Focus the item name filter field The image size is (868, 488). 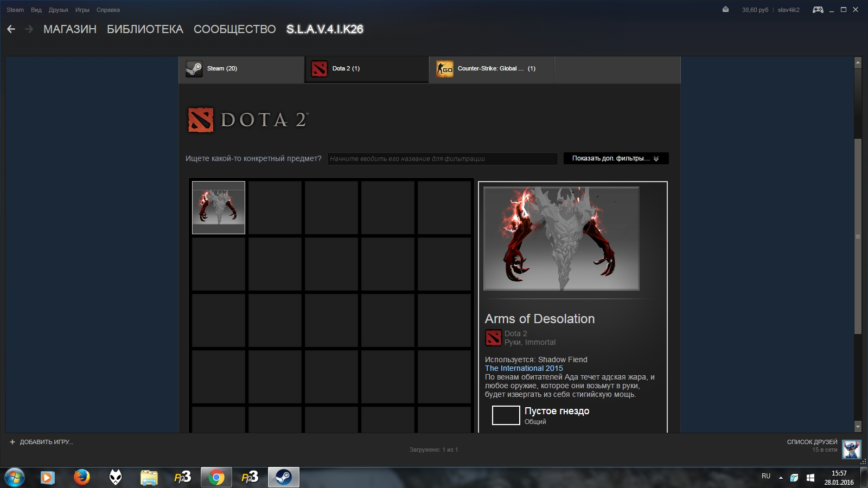pos(442,158)
